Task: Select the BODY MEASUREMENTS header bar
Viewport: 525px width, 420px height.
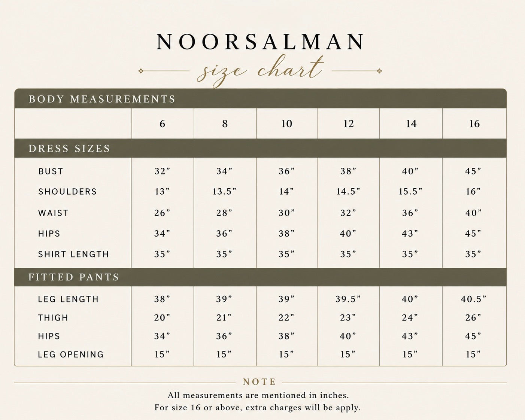Action: (x=260, y=99)
